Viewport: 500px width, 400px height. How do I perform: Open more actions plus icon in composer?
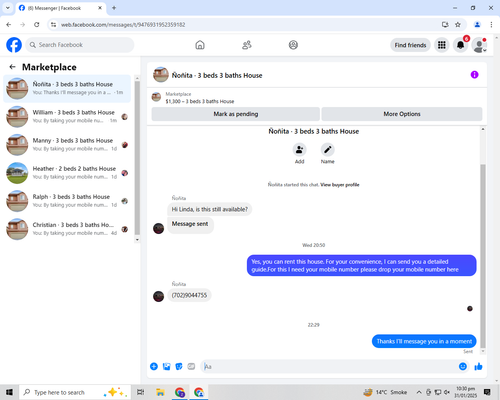click(x=154, y=367)
